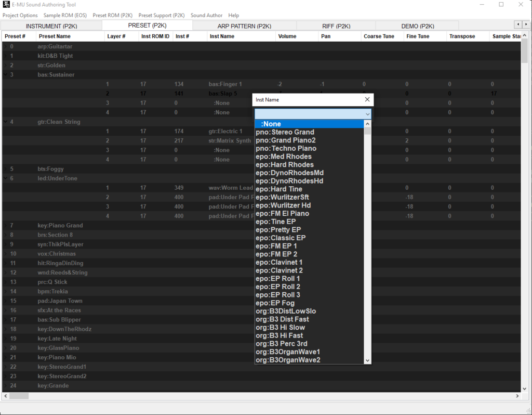Choose epo:EP Fog from the list

pos(310,303)
